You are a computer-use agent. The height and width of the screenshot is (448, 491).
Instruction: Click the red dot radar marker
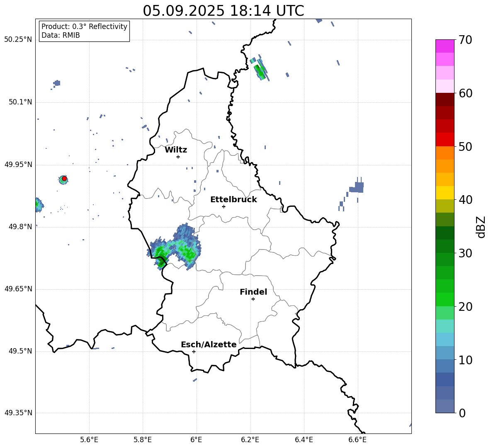pos(64,179)
